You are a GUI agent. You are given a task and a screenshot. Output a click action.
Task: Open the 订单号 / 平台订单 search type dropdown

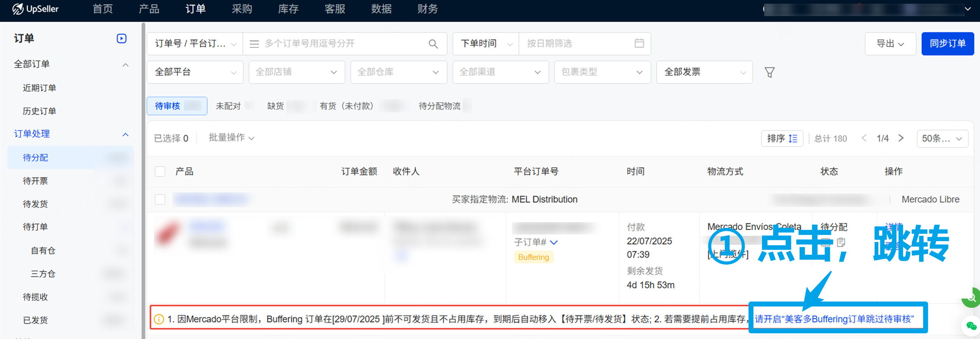pos(195,44)
